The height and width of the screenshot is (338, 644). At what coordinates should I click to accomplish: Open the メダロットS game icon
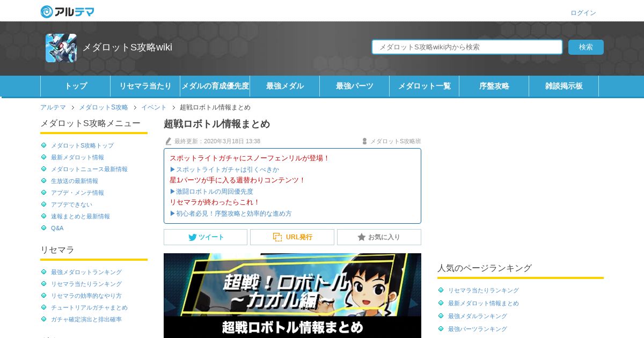click(x=61, y=48)
